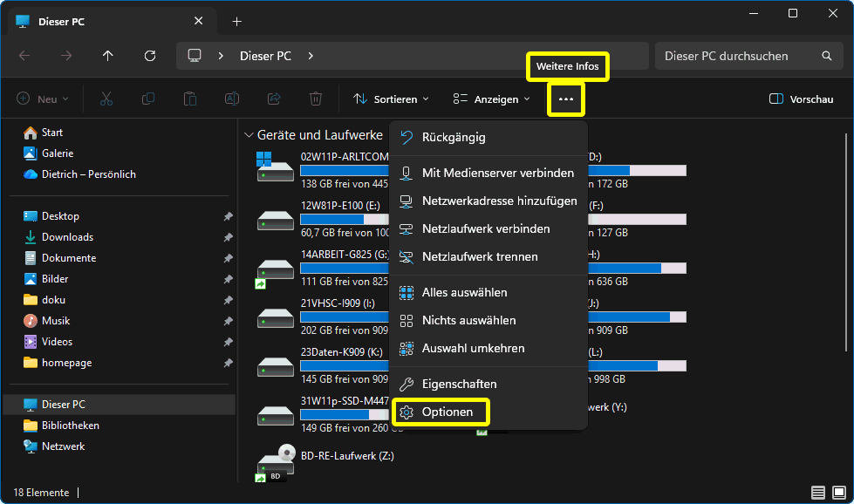854x504 pixels.
Task: Open Downloads in the sidebar
Action: tap(67, 237)
